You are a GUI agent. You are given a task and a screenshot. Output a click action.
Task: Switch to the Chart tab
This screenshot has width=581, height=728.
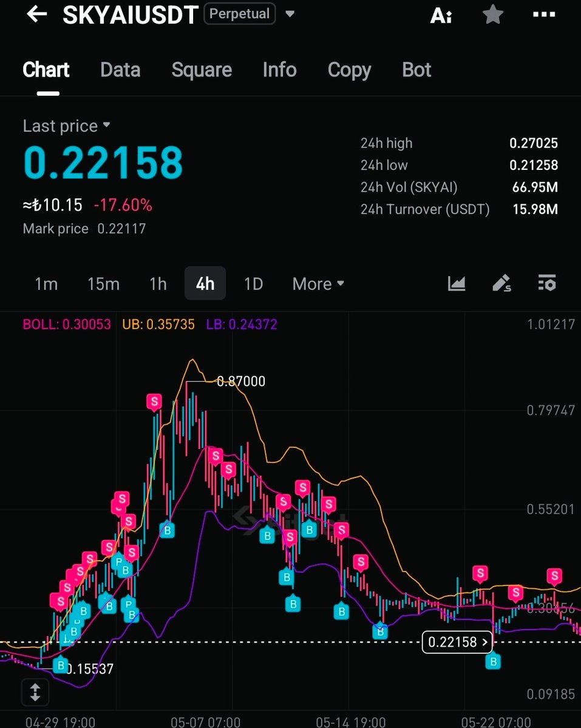click(x=46, y=70)
